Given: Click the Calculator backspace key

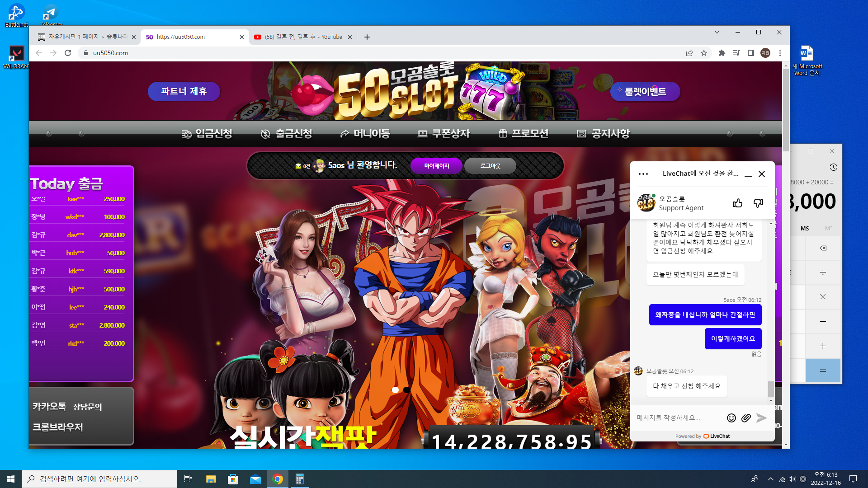Looking at the screenshot, I should pos(823,248).
